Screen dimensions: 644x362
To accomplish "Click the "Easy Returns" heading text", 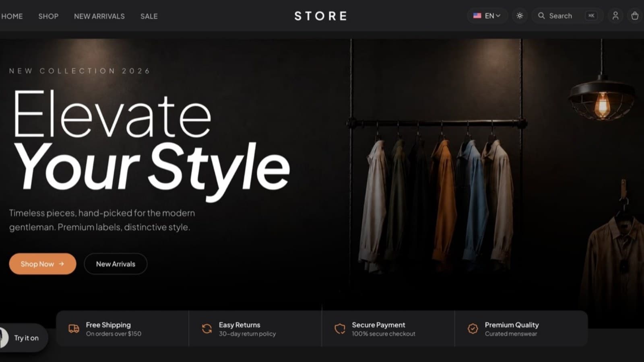I will click(239, 325).
